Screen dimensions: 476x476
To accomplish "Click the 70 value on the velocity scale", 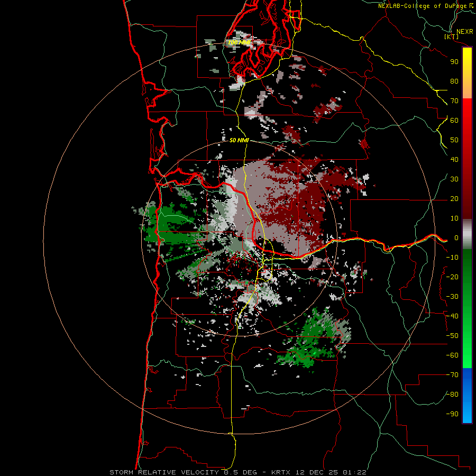I will click(454, 101).
